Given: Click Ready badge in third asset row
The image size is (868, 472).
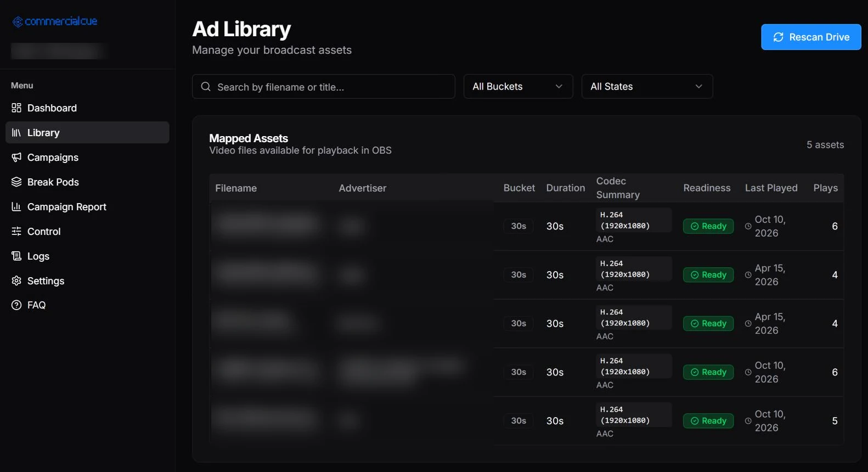Looking at the screenshot, I should pos(708,324).
